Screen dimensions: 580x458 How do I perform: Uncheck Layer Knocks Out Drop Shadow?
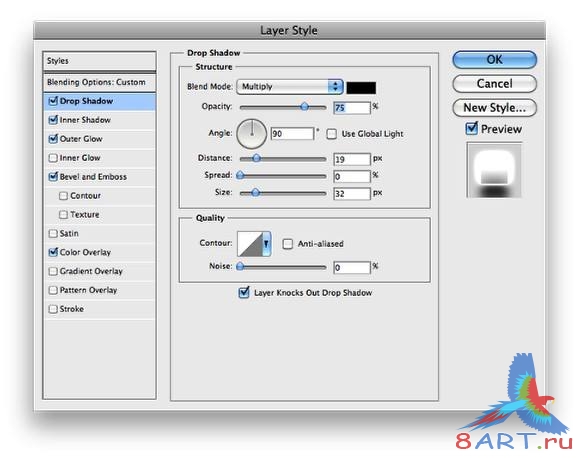pos(244,292)
